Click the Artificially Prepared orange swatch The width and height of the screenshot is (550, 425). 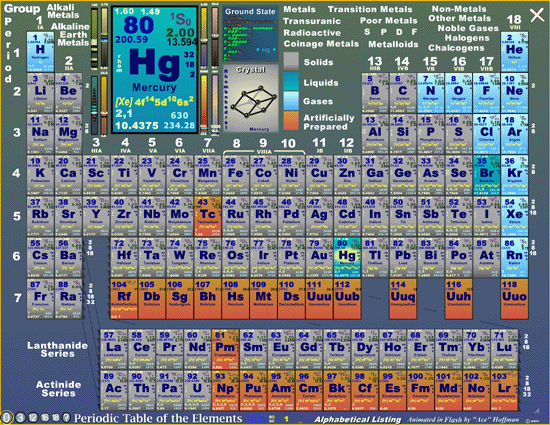[291, 121]
